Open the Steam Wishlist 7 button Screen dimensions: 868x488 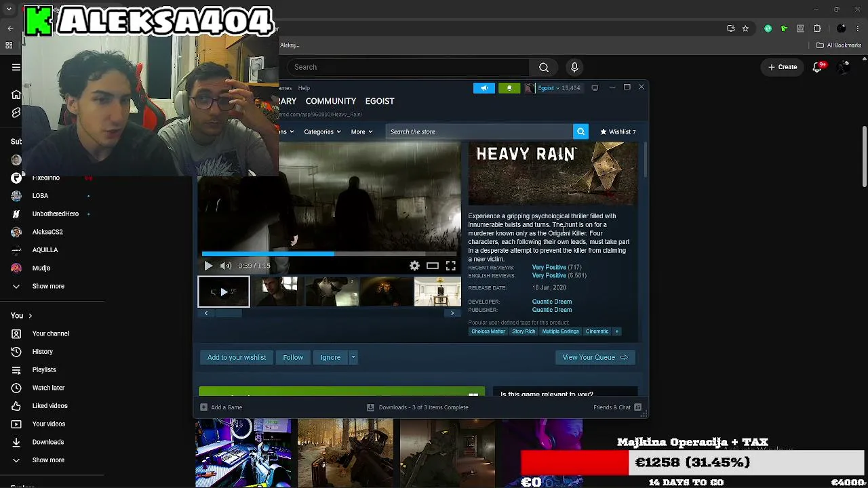click(618, 131)
